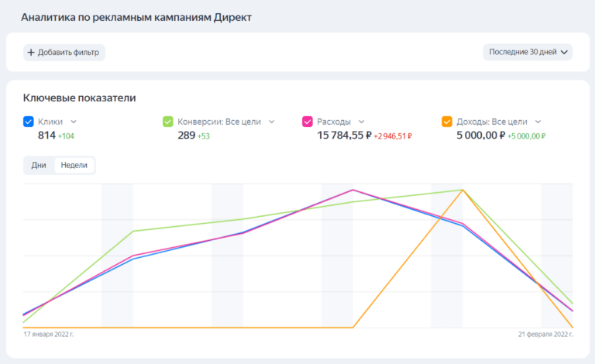Disable the pink Расходы checkbox
The width and height of the screenshot is (595, 364).
[308, 122]
